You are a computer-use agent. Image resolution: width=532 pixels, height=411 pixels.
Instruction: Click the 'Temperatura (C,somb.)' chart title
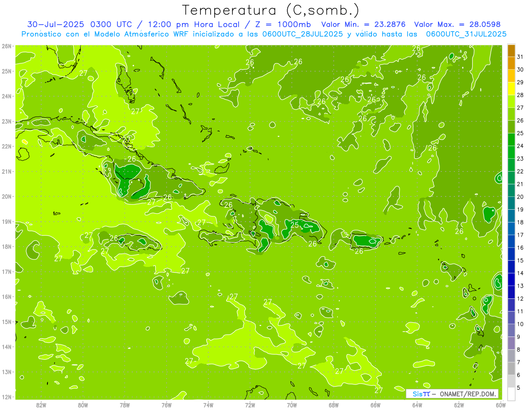(271, 10)
